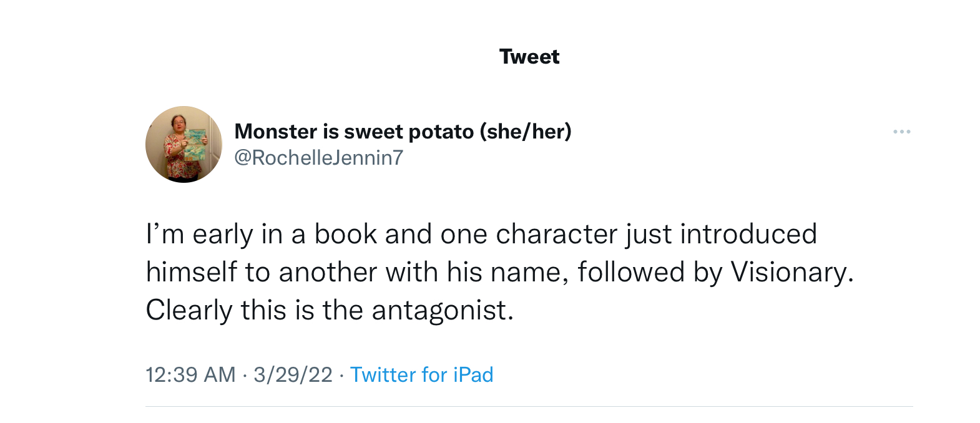The height and width of the screenshot is (423, 980).
Task: Click the word "Clearly" in the tweet
Action: click(x=189, y=310)
